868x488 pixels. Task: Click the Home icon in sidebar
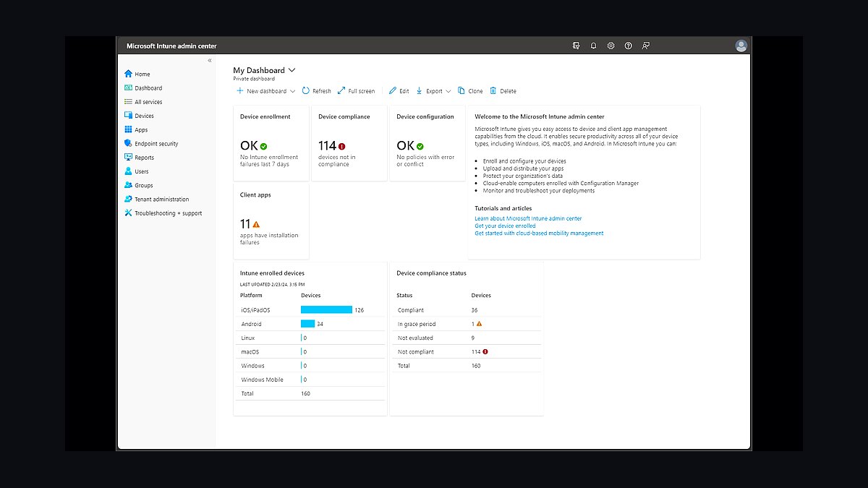point(128,74)
